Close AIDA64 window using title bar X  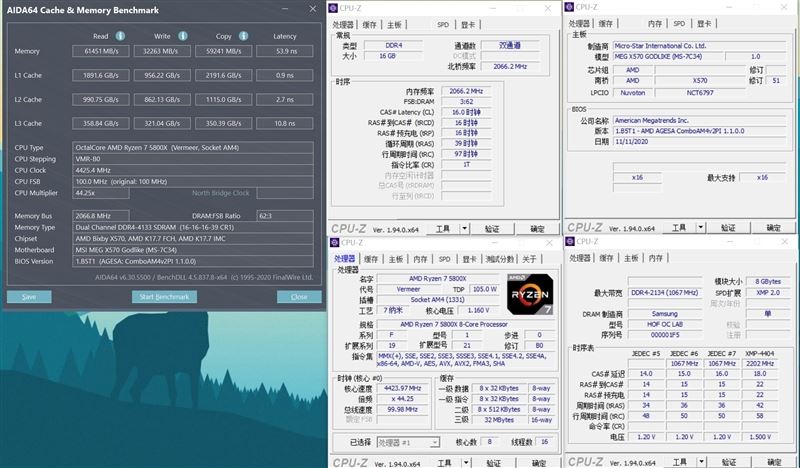313,9
